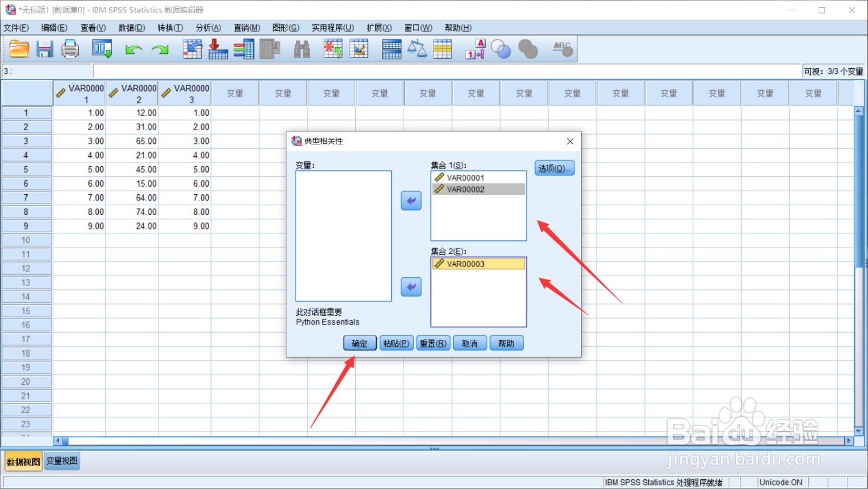Click the move arrow beside Set 1 list
Image resolution: width=868 pixels, height=489 pixels.
(411, 201)
